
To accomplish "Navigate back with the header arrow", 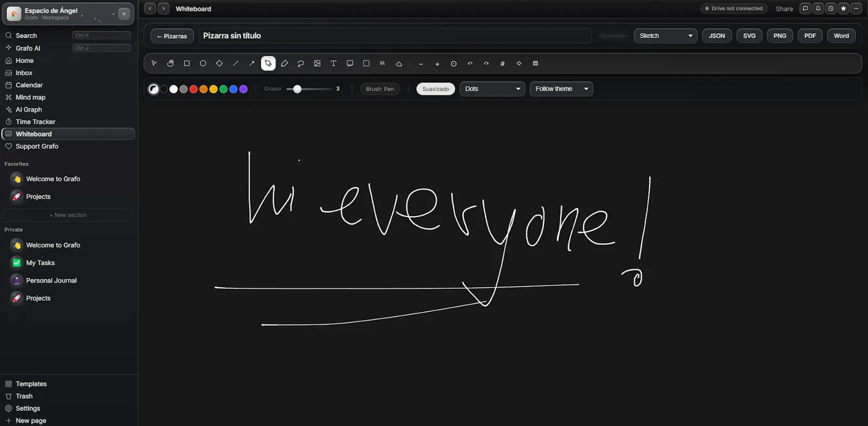I will [x=150, y=9].
